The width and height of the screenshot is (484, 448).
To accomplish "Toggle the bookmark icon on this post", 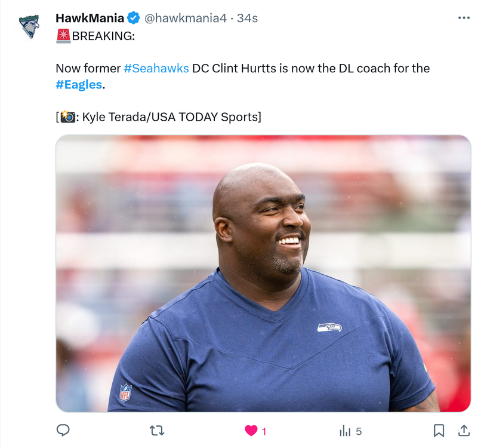I will point(439,431).
